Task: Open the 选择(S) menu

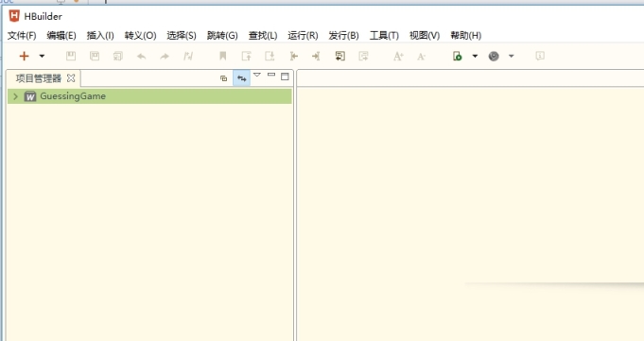Action: tap(182, 36)
